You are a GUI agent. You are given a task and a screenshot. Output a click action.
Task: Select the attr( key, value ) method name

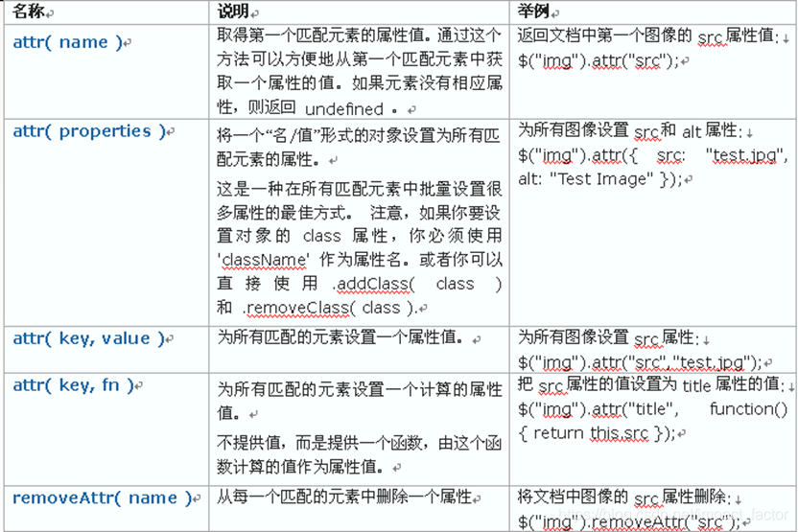pyautogui.click(x=89, y=338)
